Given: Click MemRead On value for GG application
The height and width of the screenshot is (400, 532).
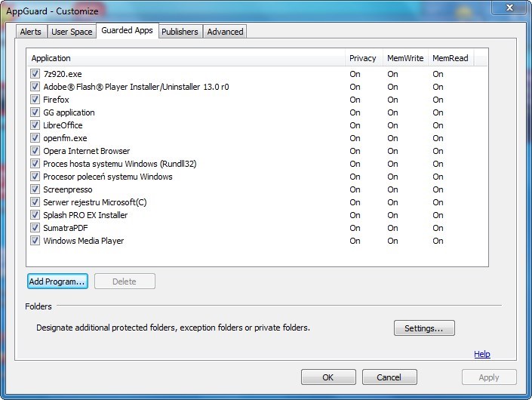Looking at the screenshot, I should [x=438, y=112].
